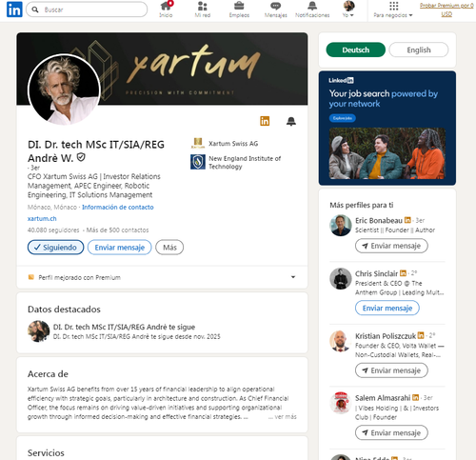476x460 pixels.
Task: Open Mensajes messaging
Action: point(275,10)
